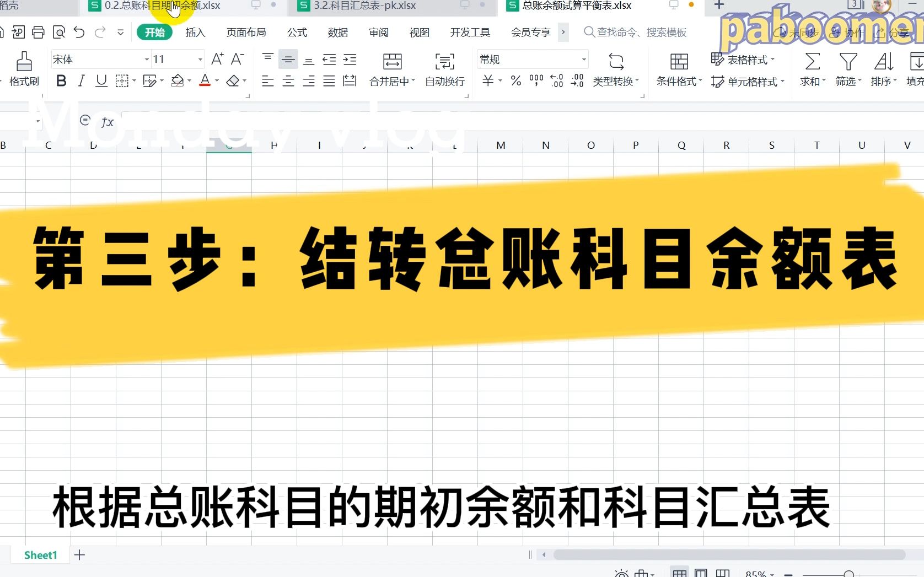Click the horizontal scrollbar thumb
The width and height of the screenshot is (924, 577).
tap(729, 554)
